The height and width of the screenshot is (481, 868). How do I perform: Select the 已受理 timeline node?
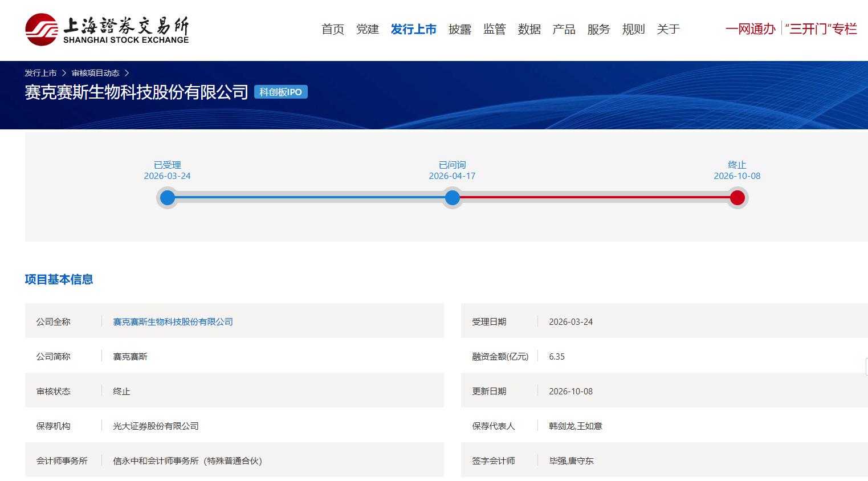point(168,198)
